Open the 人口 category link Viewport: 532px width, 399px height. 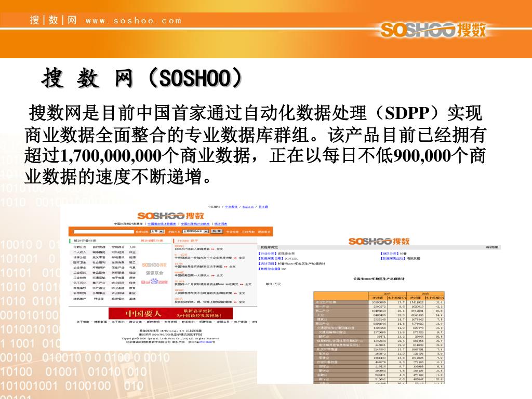(132, 247)
